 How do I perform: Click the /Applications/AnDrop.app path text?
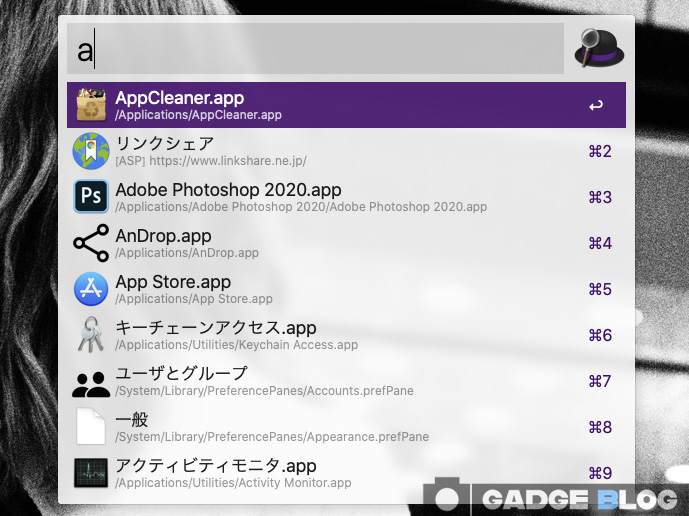[x=187, y=253]
